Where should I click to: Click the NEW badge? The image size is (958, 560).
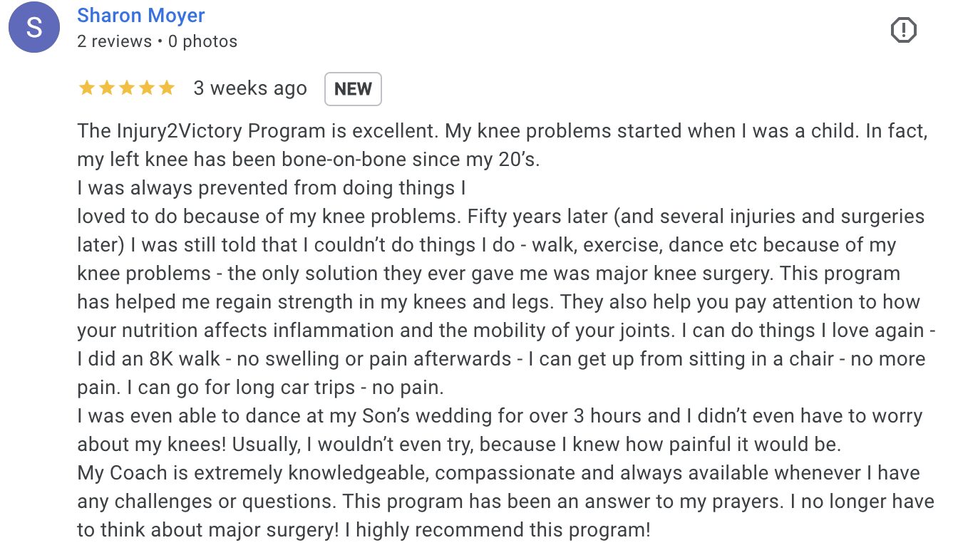(353, 89)
